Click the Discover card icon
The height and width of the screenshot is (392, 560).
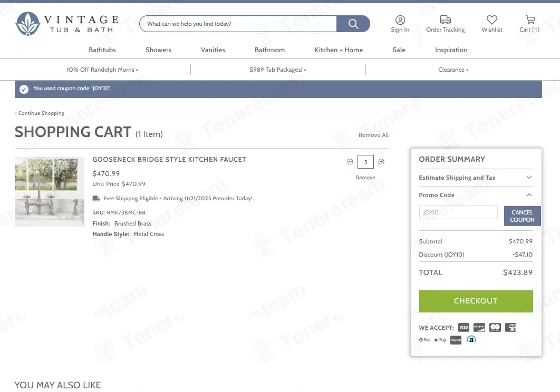click(479, 327)
